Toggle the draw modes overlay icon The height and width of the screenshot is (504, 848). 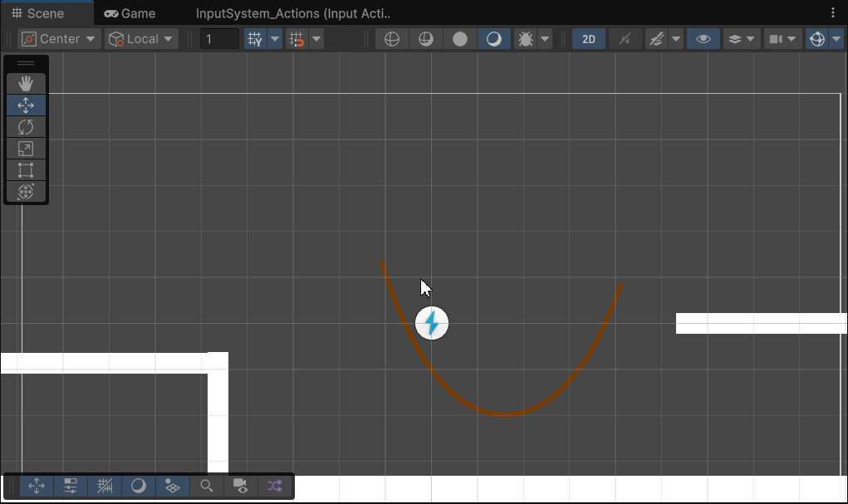(x=139, y=486)
